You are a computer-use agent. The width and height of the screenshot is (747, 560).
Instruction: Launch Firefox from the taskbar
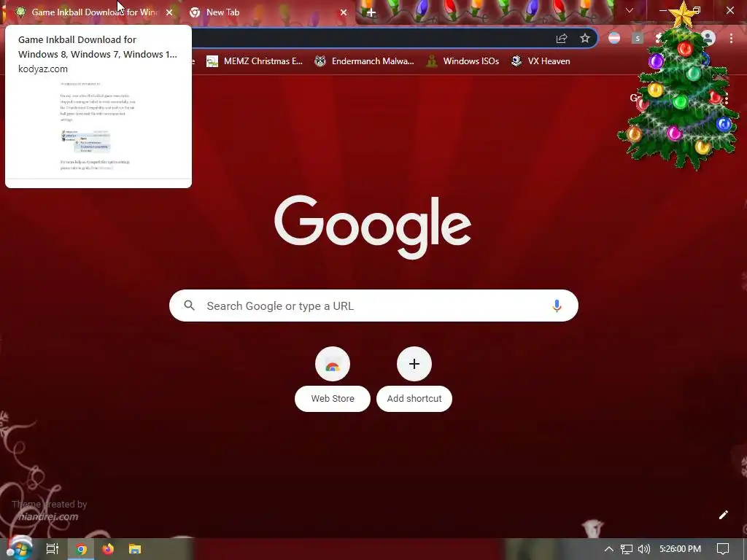pos(108,549)
